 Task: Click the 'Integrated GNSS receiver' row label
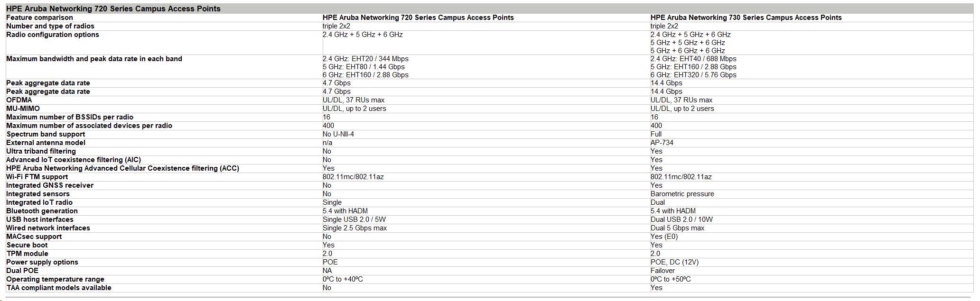point(50,185)
